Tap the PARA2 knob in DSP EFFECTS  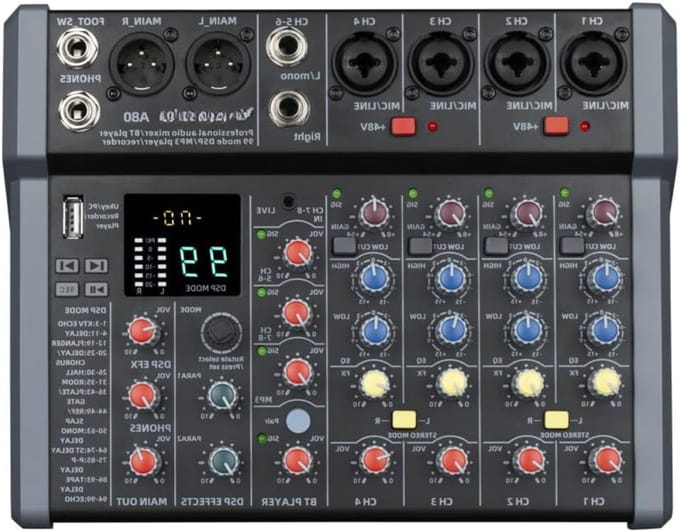click(x=224, y=461)
